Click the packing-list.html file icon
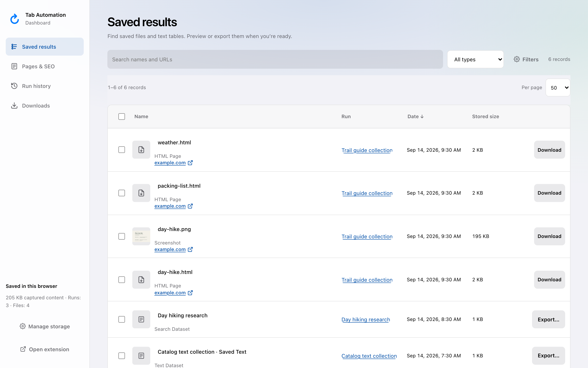Viewport: 588px width, 368px height. (141, 193)
